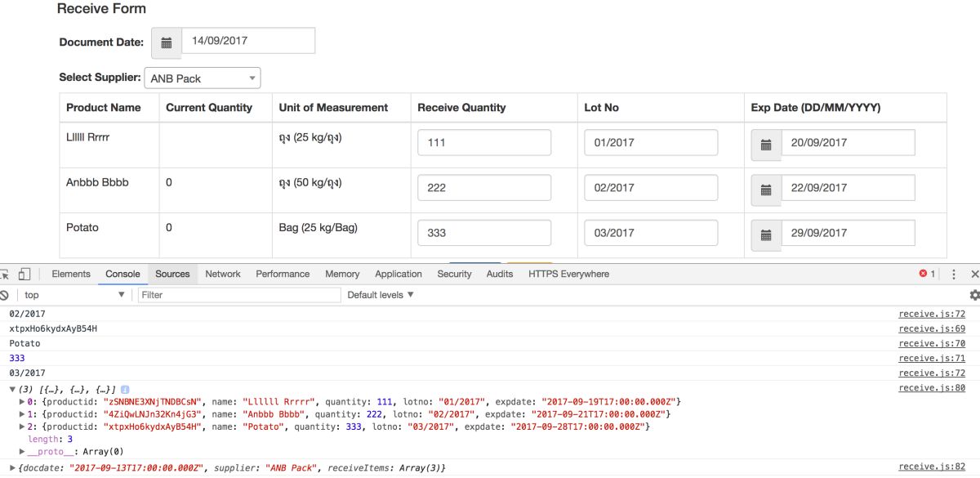
Task: Open calendar icon for 22/09/2017 expiry
Action: click(x=766, y=190)
